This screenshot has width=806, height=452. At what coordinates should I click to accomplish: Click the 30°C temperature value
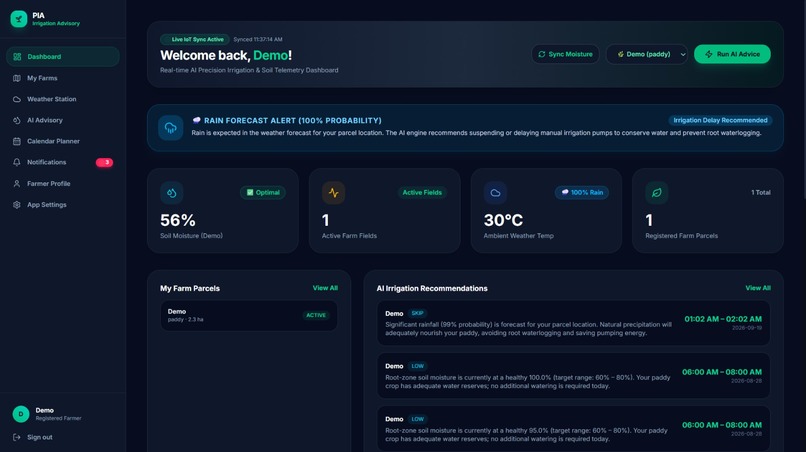point(503,220)
